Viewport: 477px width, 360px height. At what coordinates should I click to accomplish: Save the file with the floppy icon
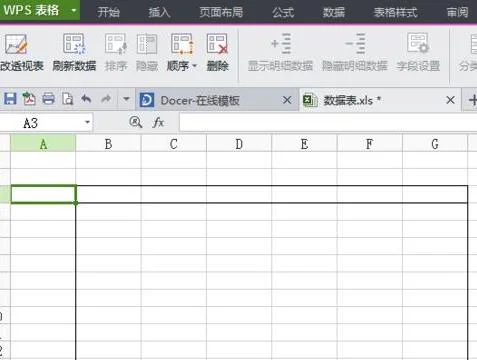(x=10, y=99)
